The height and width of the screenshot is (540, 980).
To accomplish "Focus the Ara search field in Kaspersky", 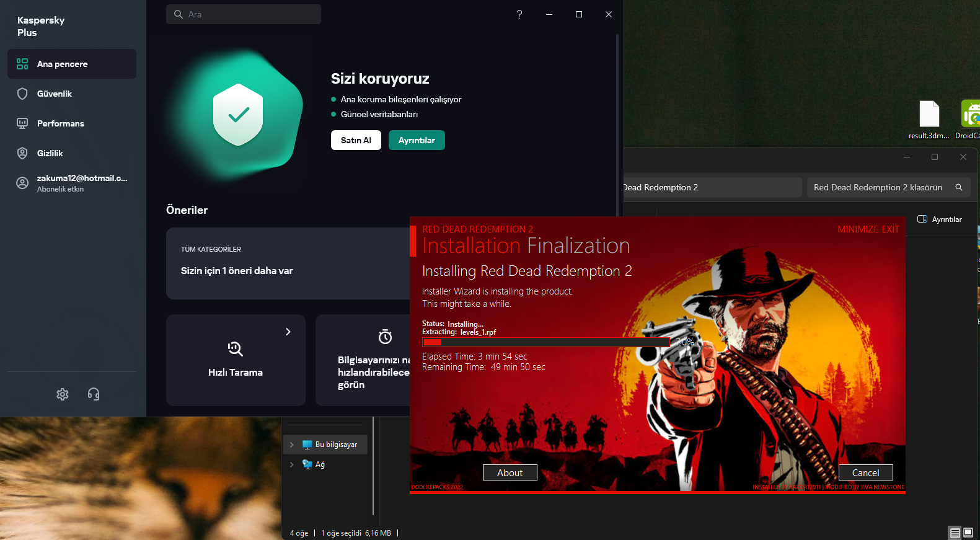I will pyautogui.click(x=244, y=14).
